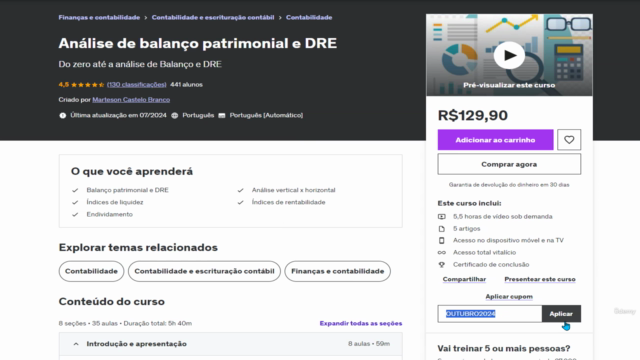Expand all sections via Expandir todas as seções

pyautogui.click(x=361, y=323)
